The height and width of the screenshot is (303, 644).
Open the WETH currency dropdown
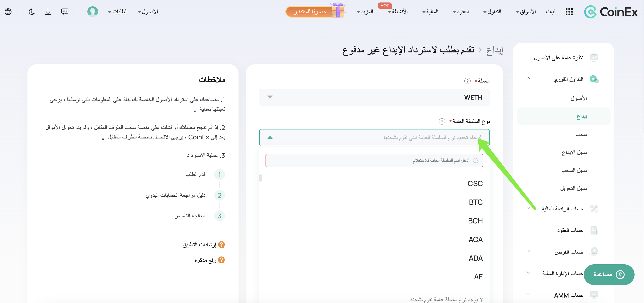coord(374,97)
